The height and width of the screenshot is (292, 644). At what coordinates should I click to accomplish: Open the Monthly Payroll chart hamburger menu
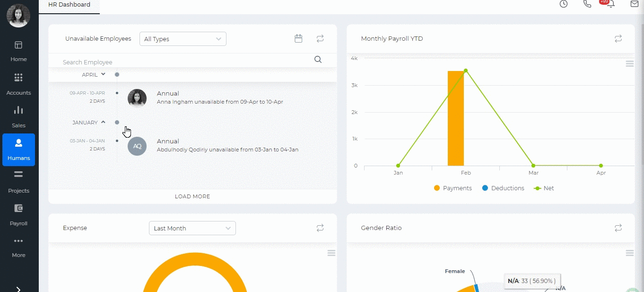(629, 64)
